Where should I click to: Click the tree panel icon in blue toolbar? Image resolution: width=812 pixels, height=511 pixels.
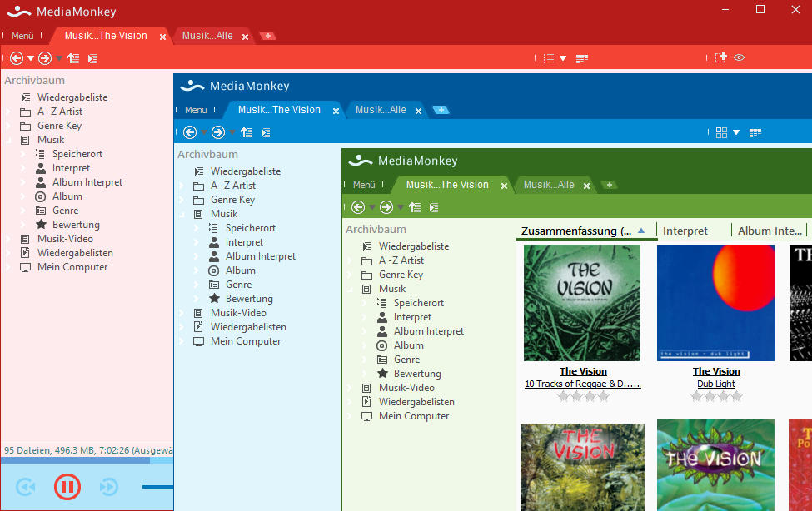coord(265,132)
